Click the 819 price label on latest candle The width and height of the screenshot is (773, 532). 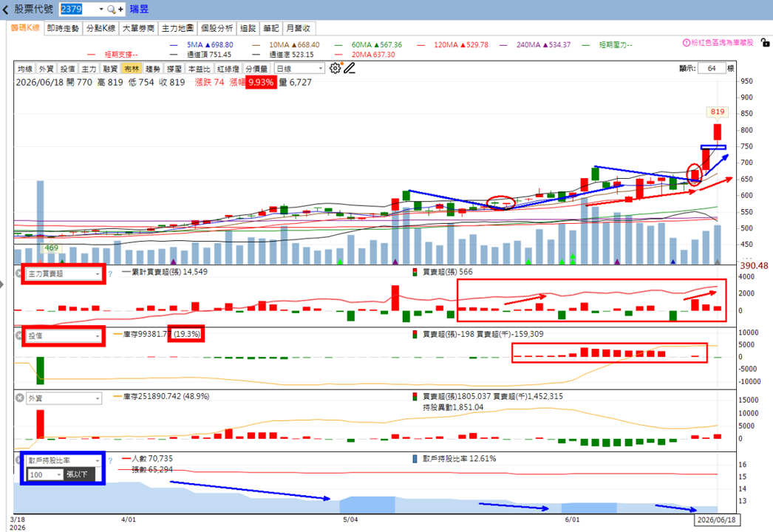click(x=718, y=112)
